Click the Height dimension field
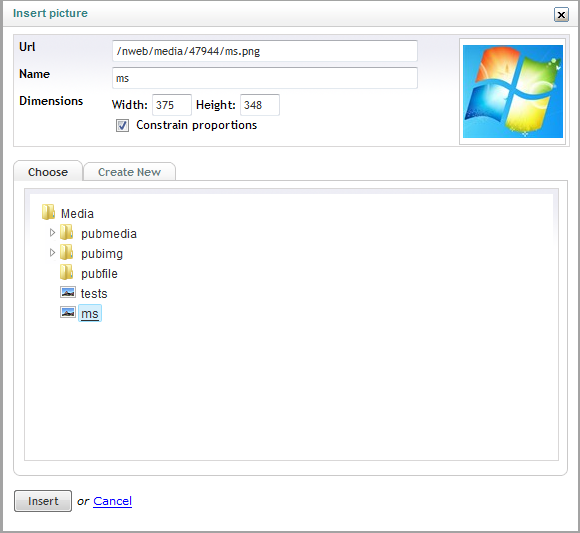Viewport: 580px width, 533px height. 260,105
